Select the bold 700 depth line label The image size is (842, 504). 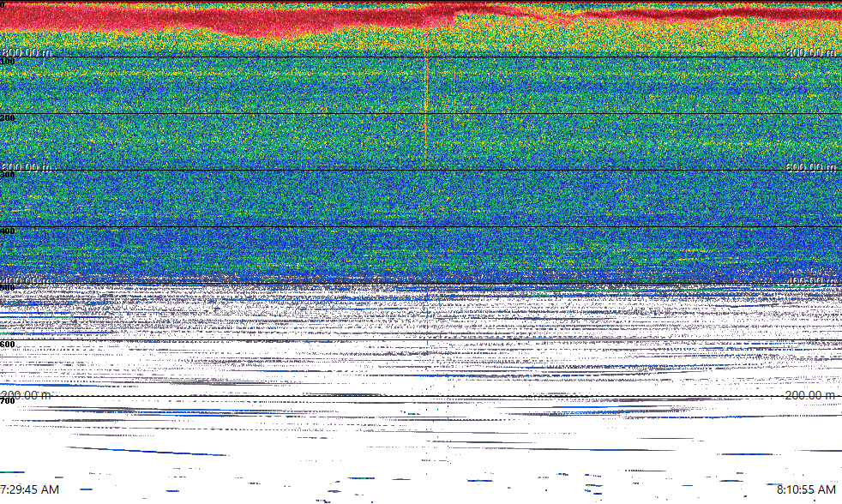[x=8, y=401]
